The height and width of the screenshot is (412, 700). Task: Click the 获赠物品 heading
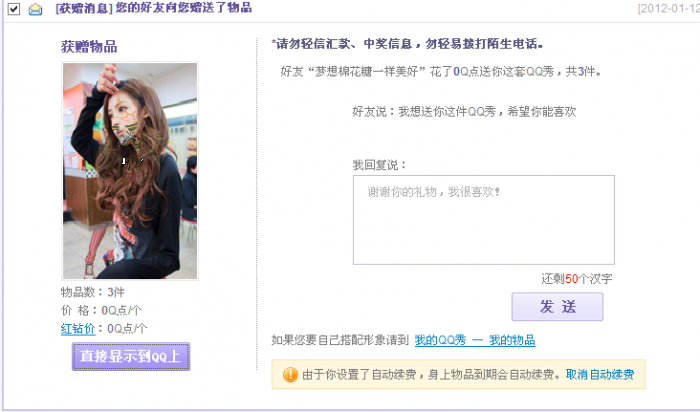(89, 46)
